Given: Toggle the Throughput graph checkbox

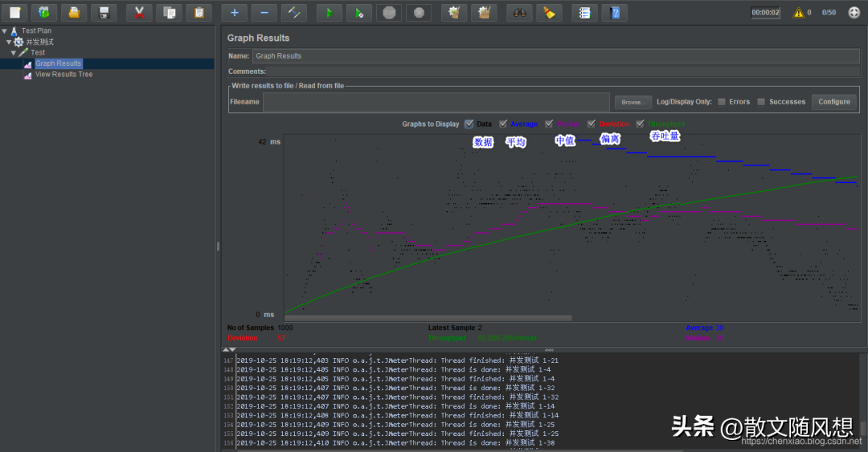Looking at the screenshot, I should (x=640, y=124).
